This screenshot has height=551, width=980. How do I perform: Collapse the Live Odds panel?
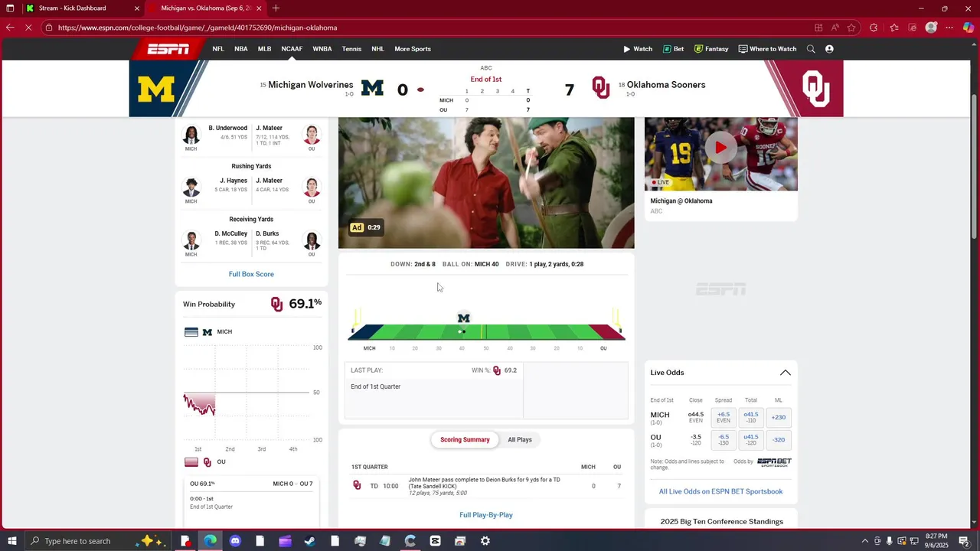pyautogui.click(x=785, y=373)
